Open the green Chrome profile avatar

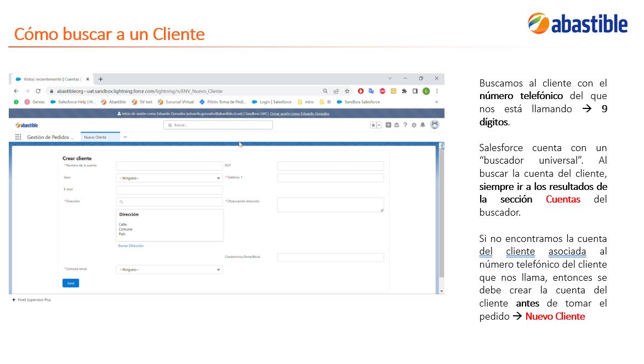(426, 91)
